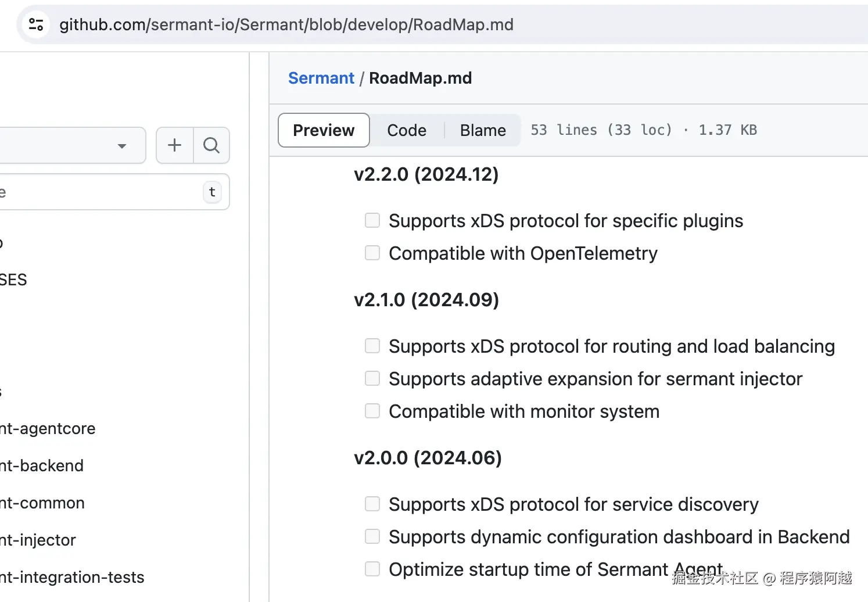Check 'Supports adaptive expansion for sermant injector'
868x602 pixels.
[372, 378]
